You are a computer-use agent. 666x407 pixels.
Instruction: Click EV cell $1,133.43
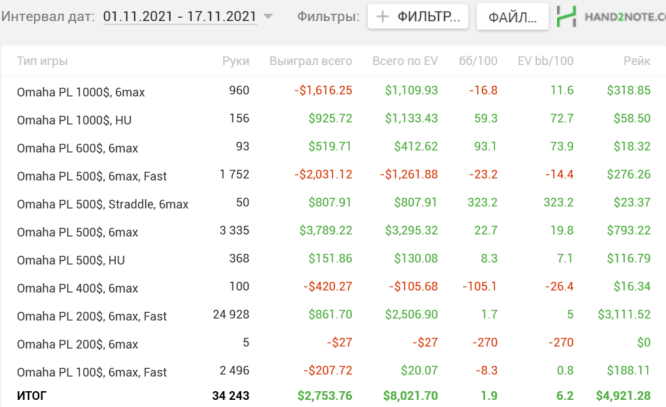[411, 119]
